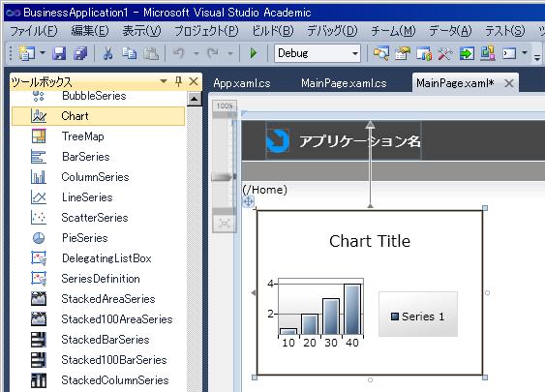Open the チーム(M) menu
Image resolution: width=545 pixels, height=392 pixels.
[x=393, y=31]
